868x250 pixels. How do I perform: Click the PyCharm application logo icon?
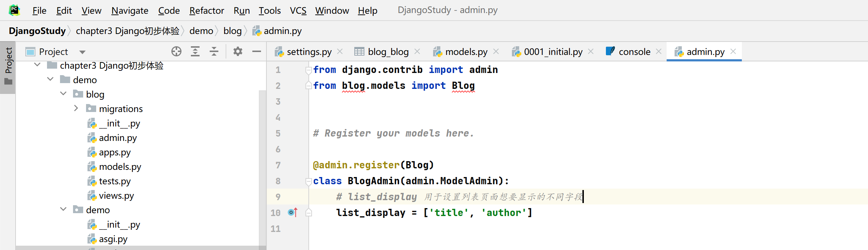pyautogui.click(x=14, y=10)
